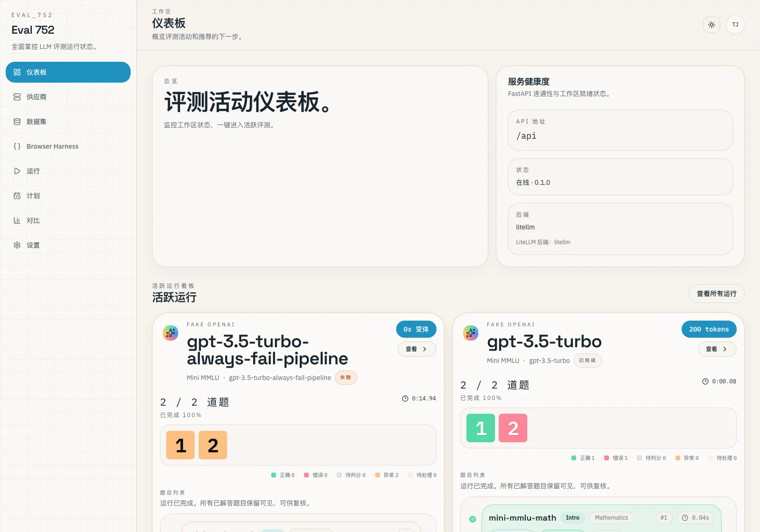Select green question tile 1
The height and width of the screenshot is (532, 760).
tap(481, 428)
